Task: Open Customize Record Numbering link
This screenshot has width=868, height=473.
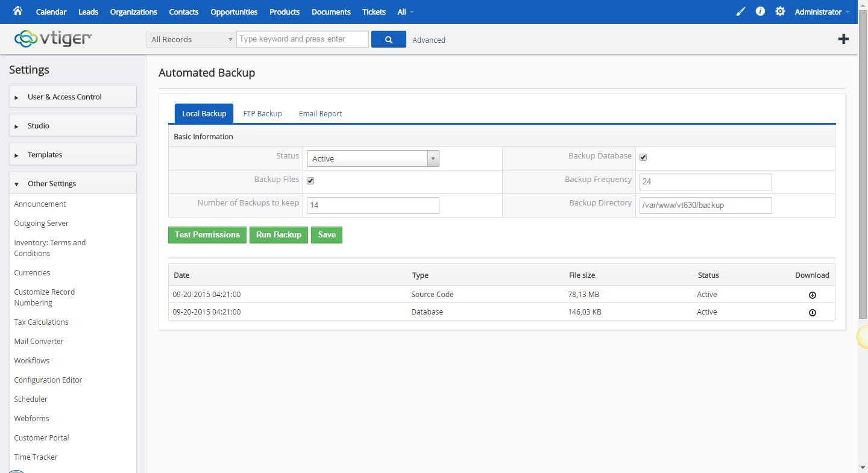Action: click(45, 297)
